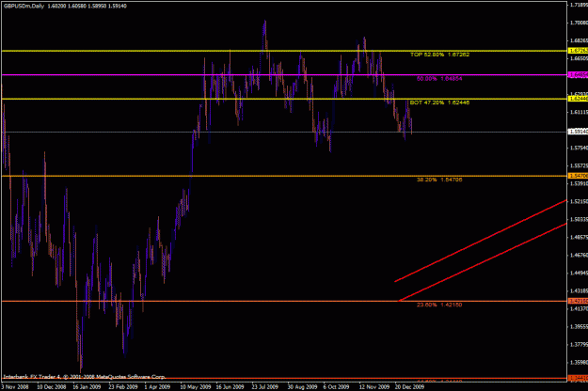Click the yellow 1.67262 price axis tag
This screenshot has width=588, height=391.
[x=578, y=51]
